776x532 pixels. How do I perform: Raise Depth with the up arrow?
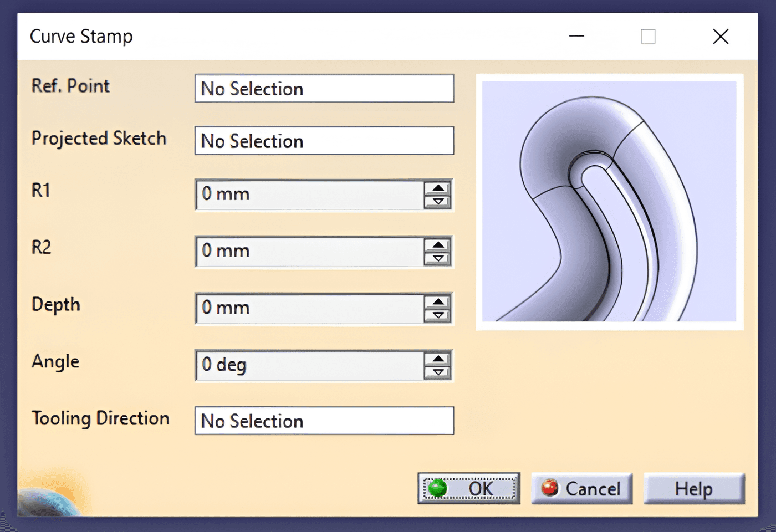[438, 302]
